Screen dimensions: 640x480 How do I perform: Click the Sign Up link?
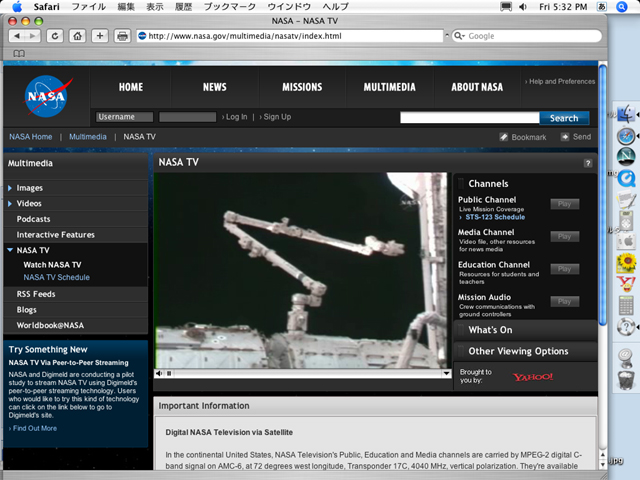click(x=277, y=117)
